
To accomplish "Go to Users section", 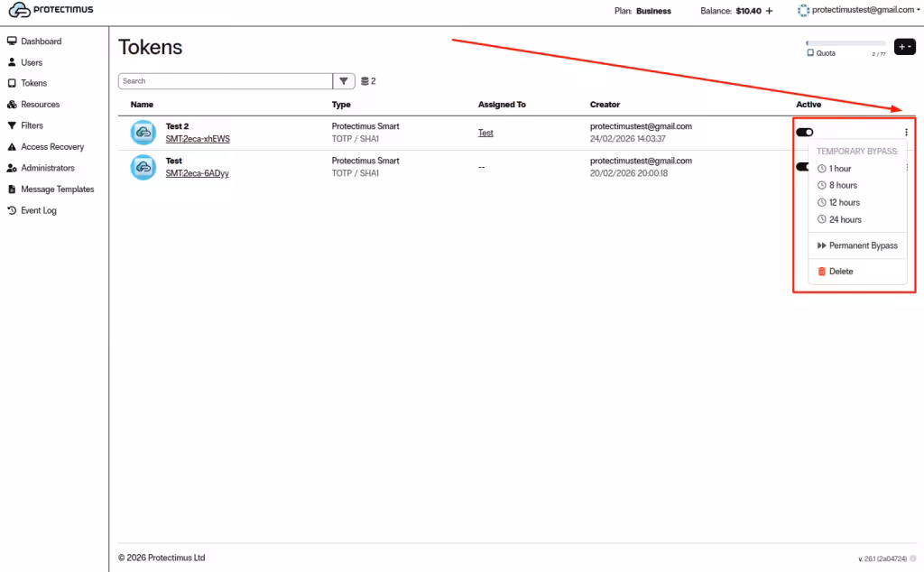I will click(32, 62).
